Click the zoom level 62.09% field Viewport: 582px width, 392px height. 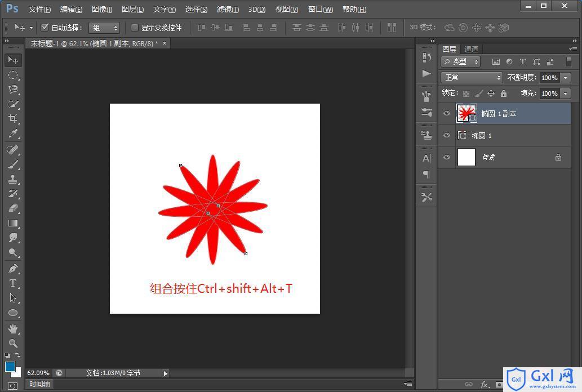(38, 373)
